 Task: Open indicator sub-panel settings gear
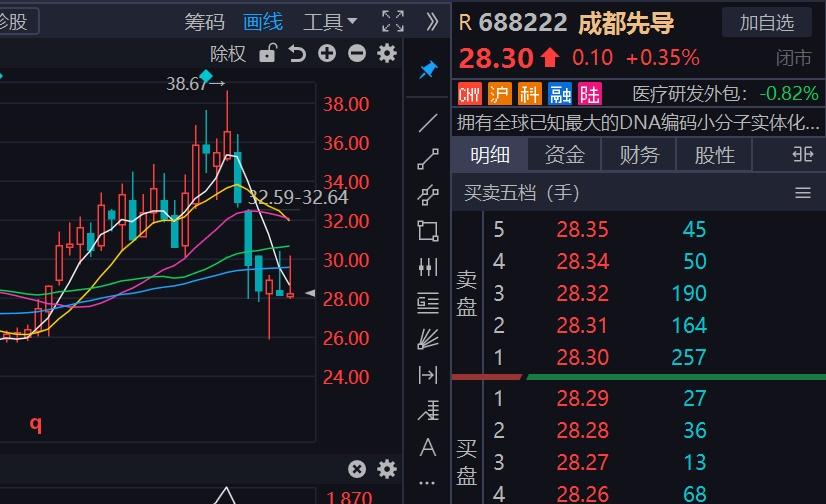(x=387, y=469)
